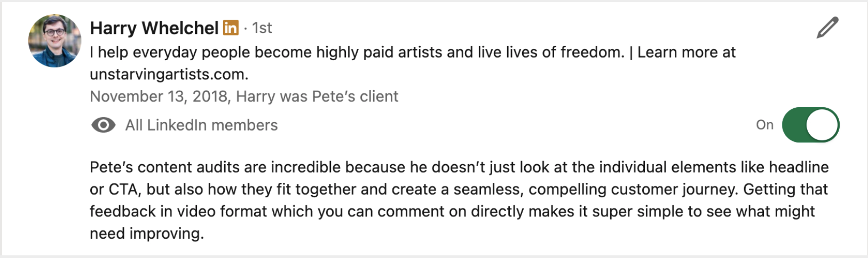The width and height of the screenshot is (868, 258).
Task: Click the 'On' label beside the toggle
Action: [x=764, y=125]
